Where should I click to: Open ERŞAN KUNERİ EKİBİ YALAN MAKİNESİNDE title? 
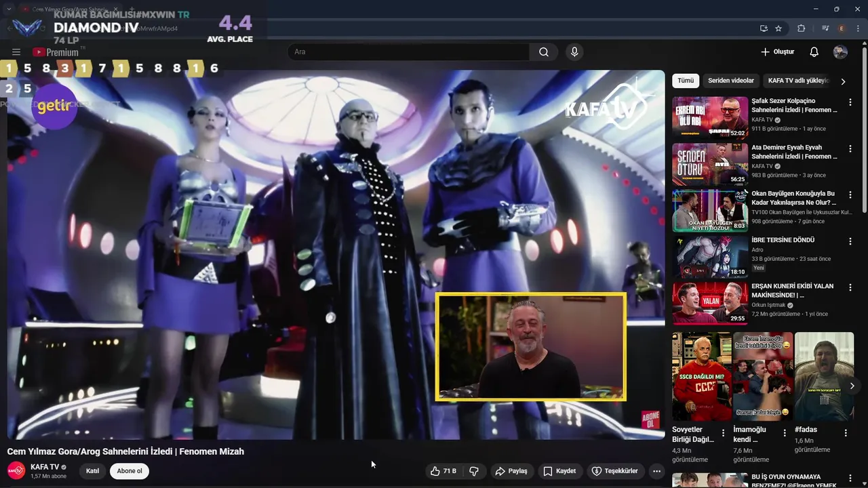point(793,290)
